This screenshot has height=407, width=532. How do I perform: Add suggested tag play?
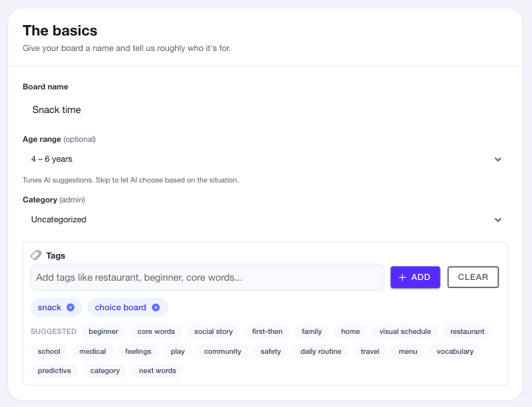(x=177, y=352)
